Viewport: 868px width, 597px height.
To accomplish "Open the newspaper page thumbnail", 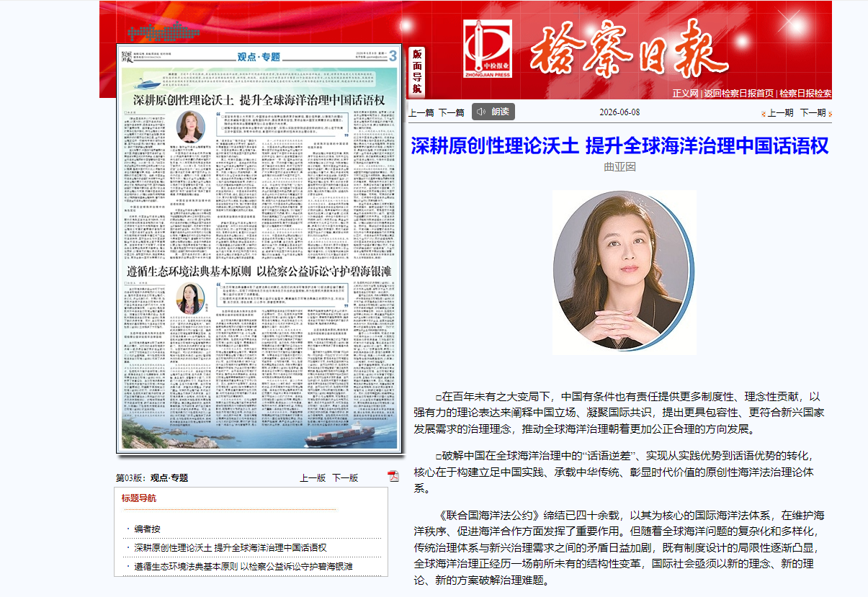I will coord(258,248).
